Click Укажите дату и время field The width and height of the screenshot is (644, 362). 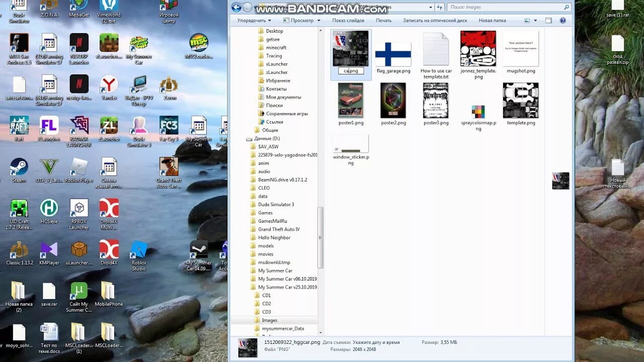point(376,342)
